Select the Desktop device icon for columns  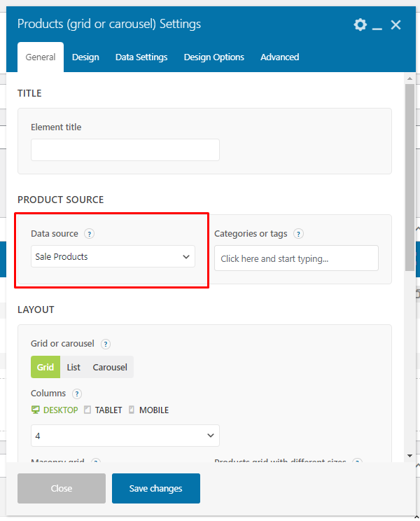click(x=36, y=410)
